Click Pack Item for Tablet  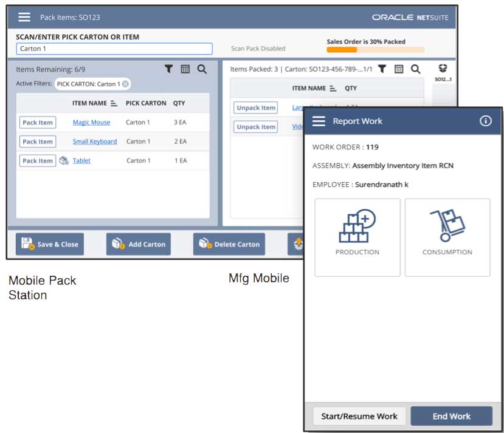[38, 161]
